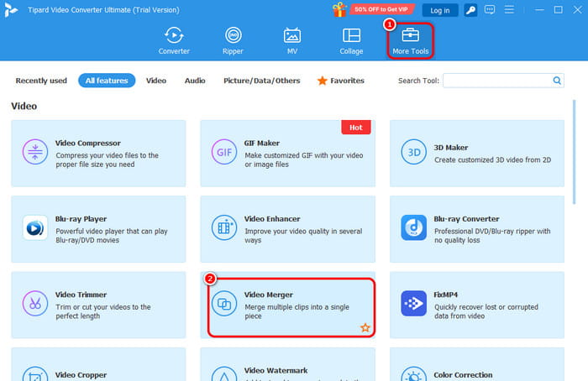588x381 pixels.
Task: Select the More Tools tab
Action: tap(410, 41)
